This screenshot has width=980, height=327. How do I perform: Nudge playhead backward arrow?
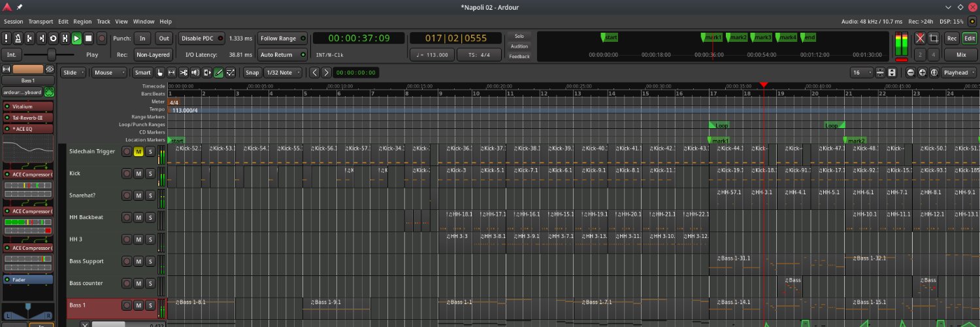pyautogui.click(x=315, y=73)
